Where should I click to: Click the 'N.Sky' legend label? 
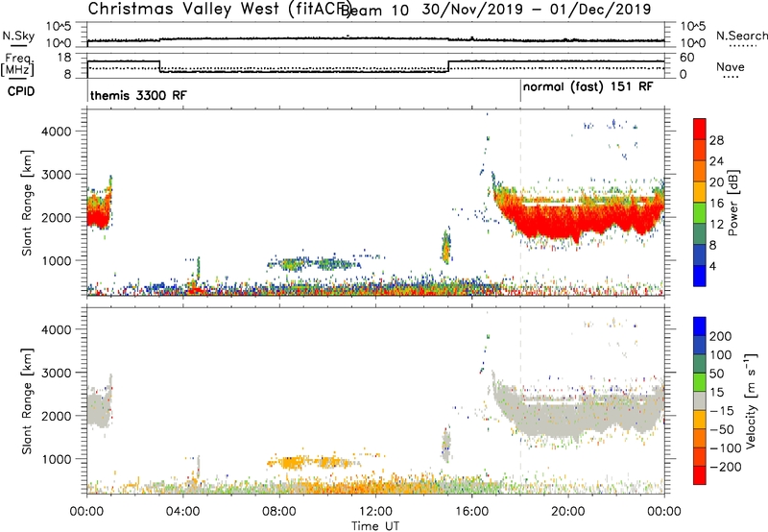18,36
